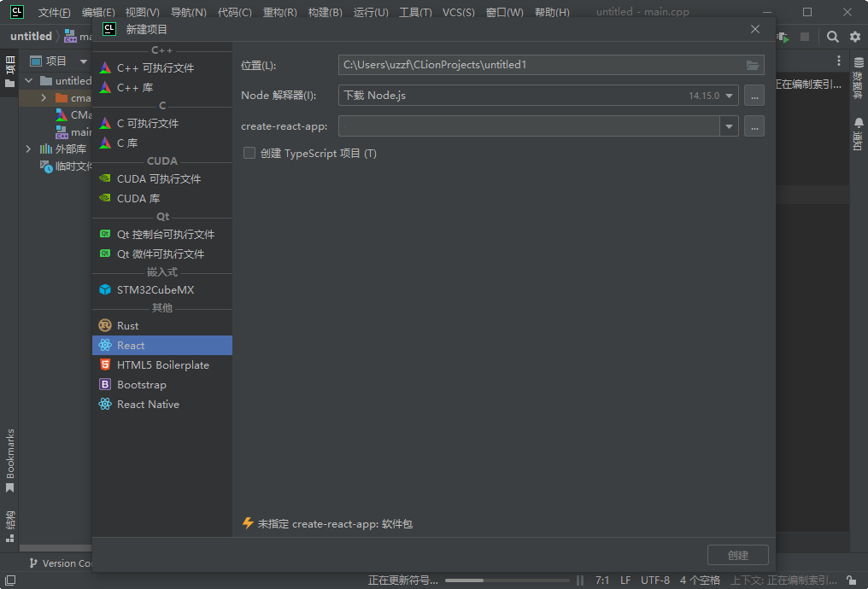Click the UTF-8 encoding status
This screenshot has width=868, height=589.
(x=655, y=580)
